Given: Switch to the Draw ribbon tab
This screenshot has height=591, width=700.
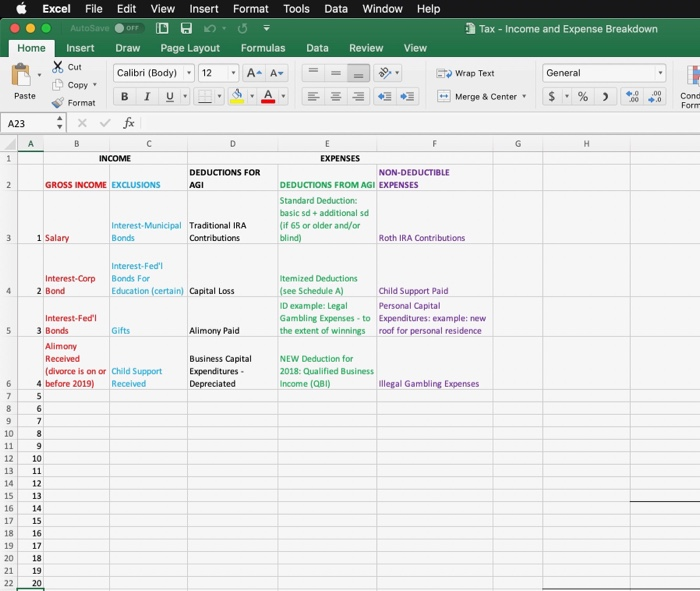Looking at the screenshot, I should point(128,48).
